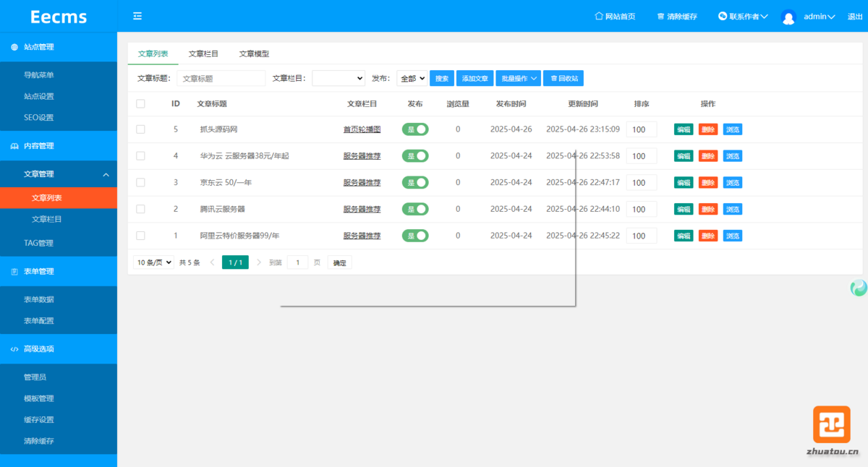
Task: Toggle publish switch for 阿里云特价服务器99/年
Action: pos(415,236)
